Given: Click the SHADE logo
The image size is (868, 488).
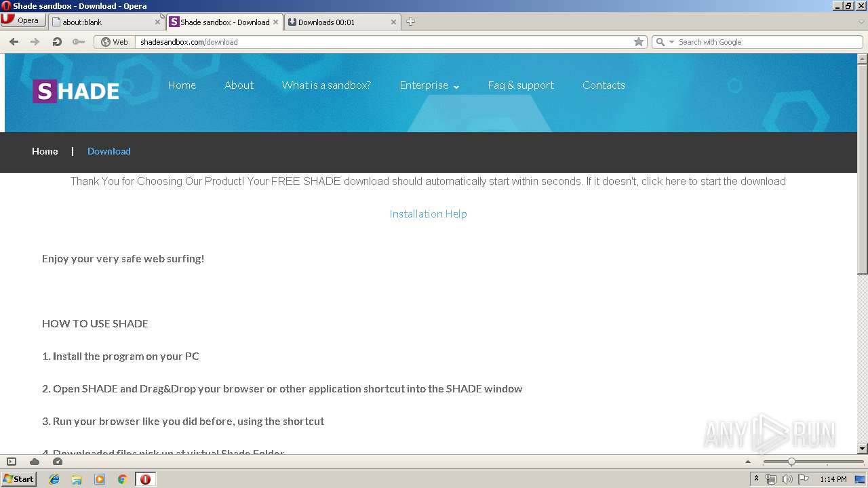Looking at the screenshot, I should point(76,91).
